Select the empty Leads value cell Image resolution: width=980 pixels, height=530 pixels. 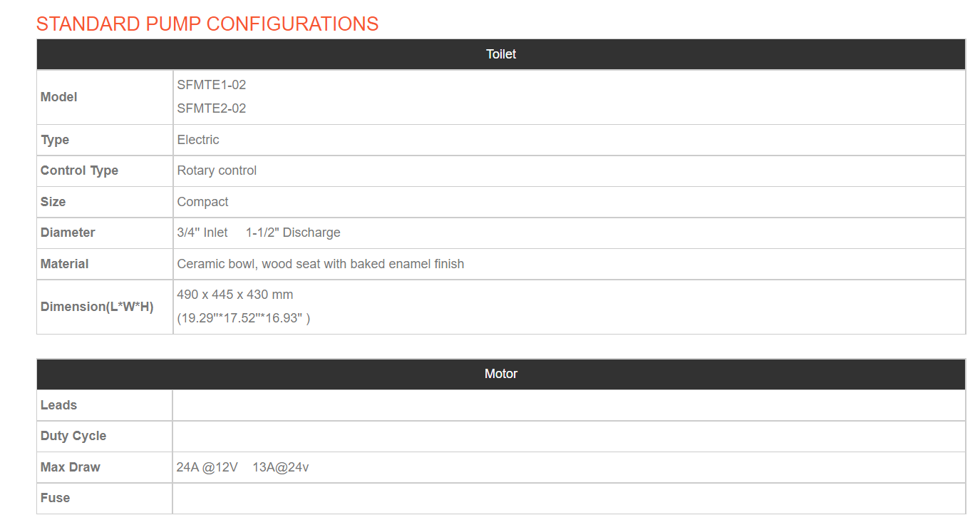point(569,405)
